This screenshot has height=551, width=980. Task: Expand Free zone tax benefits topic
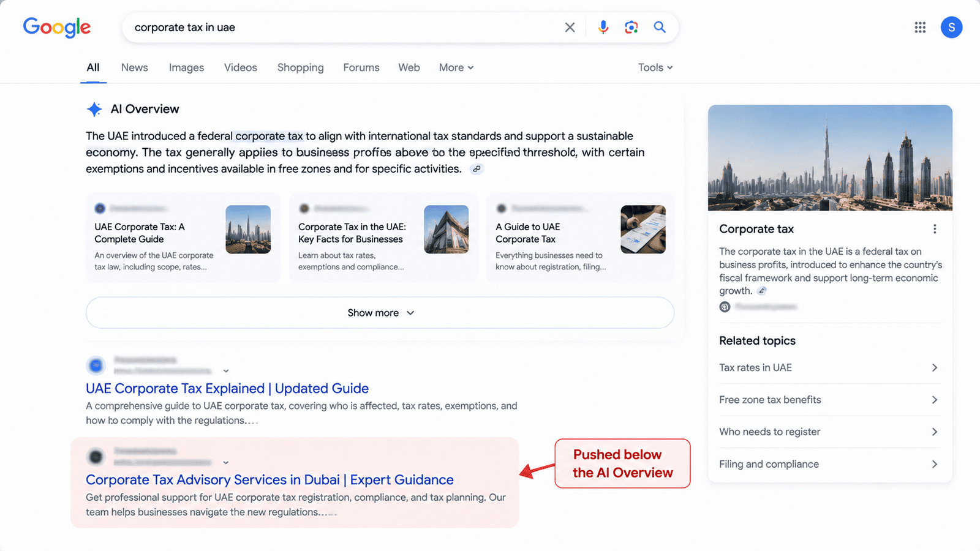pos(829,400)
